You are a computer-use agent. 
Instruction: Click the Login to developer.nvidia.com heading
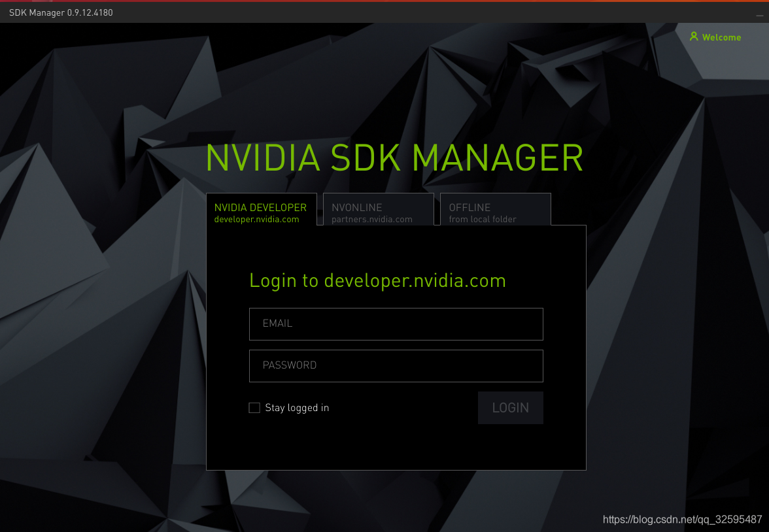[x=378, y=281]
